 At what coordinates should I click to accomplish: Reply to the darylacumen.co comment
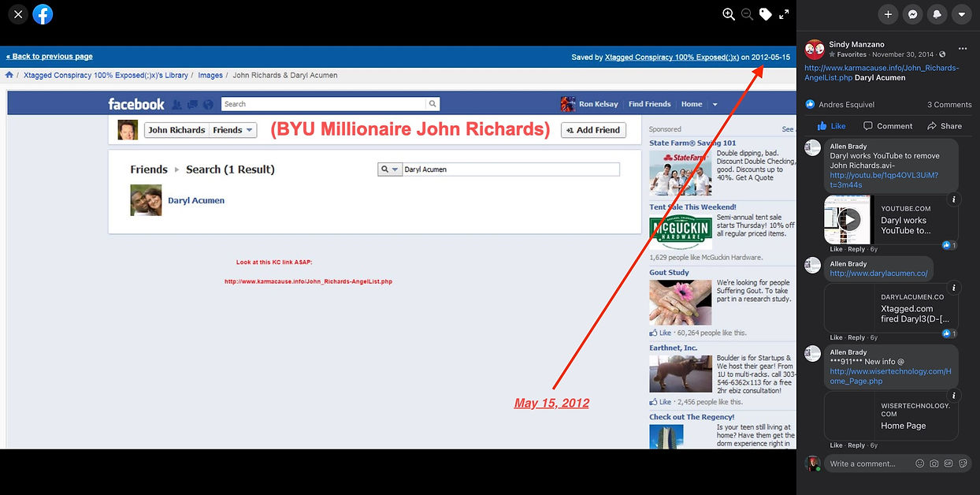point(856,337)
